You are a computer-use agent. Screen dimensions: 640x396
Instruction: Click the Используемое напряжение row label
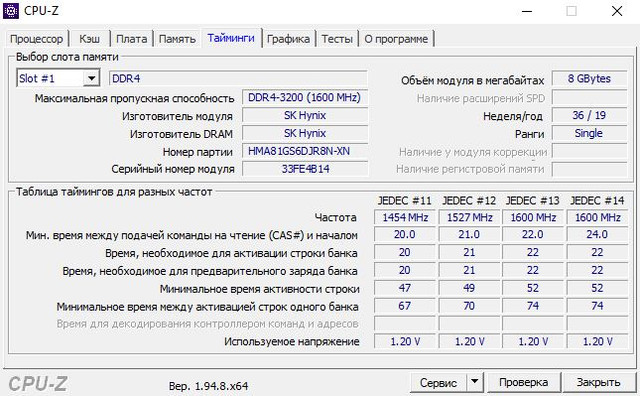tap(291, 342)
